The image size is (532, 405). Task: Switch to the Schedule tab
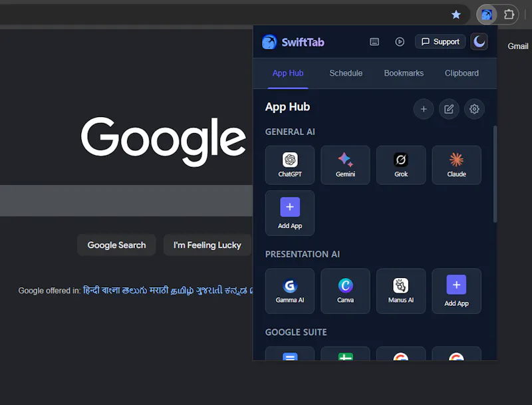coord(346,73)
